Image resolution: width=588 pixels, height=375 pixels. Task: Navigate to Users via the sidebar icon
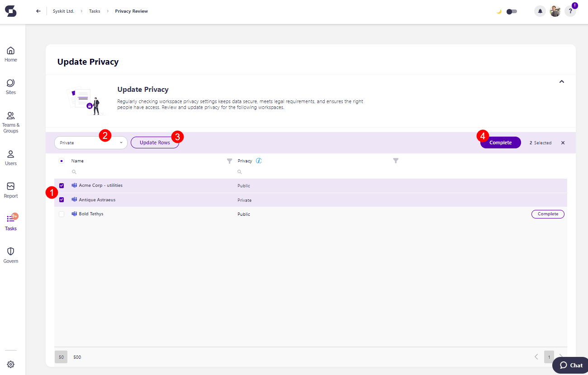(x=10, y=157)
